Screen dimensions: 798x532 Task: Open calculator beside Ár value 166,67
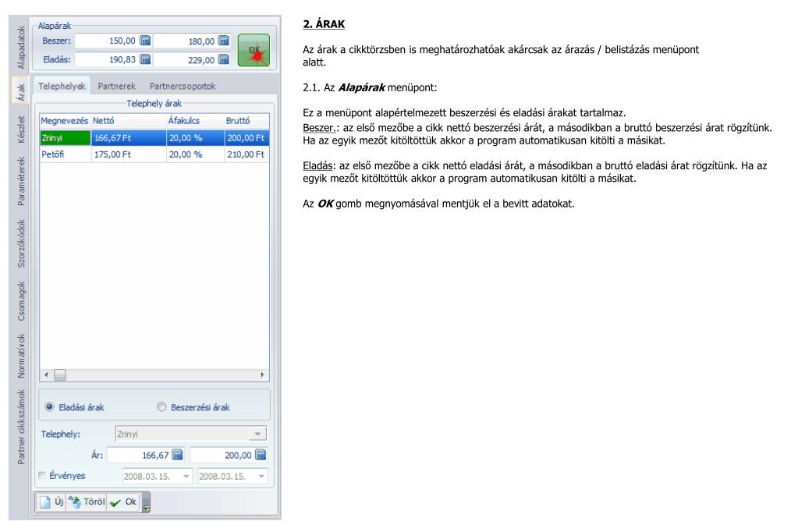point(177,455)
